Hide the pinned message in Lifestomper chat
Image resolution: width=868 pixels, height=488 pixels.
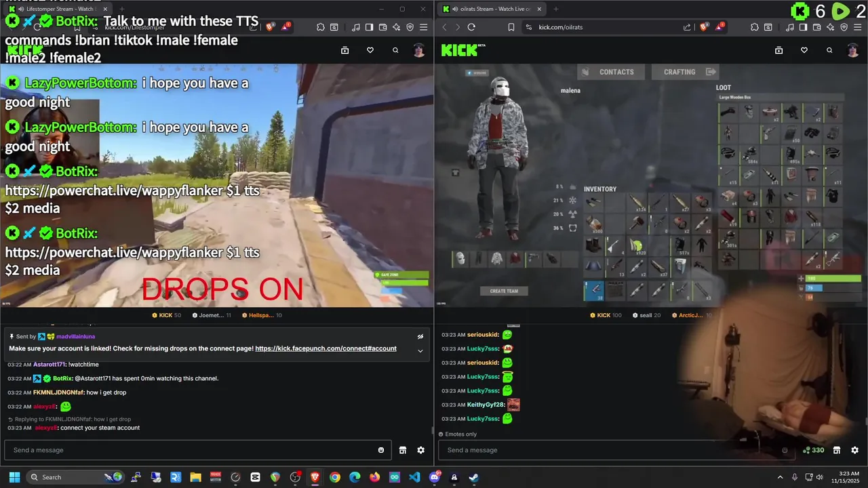(x=420, y=336)
